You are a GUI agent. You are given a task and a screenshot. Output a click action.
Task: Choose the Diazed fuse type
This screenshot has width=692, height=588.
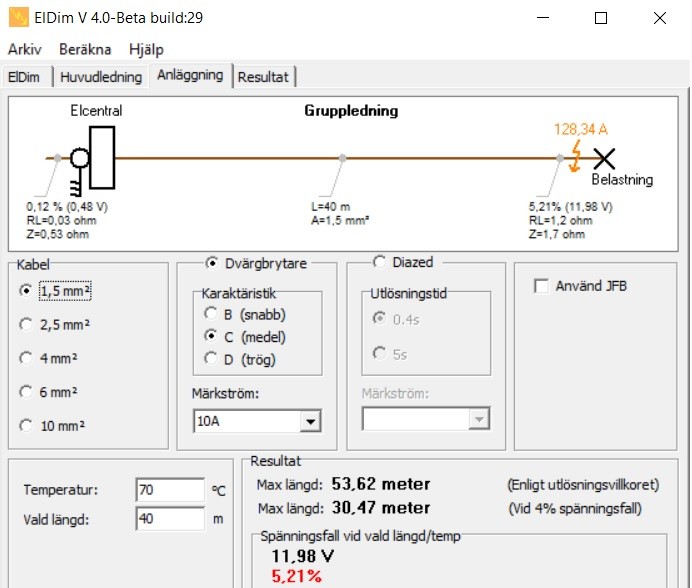click(379, 262)
